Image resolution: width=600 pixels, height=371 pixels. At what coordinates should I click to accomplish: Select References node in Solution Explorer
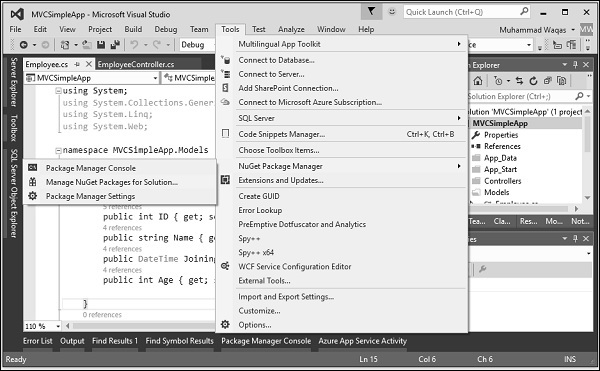[x=502, y=146]
